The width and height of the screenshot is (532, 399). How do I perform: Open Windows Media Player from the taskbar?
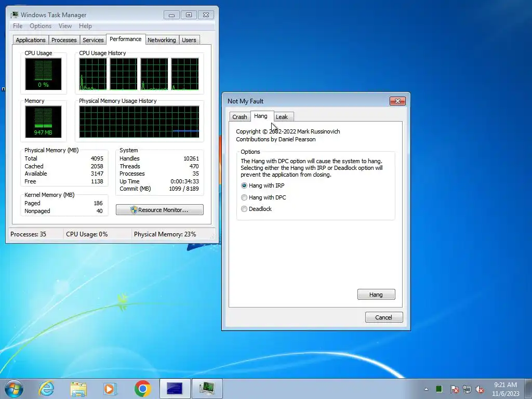pyautogui.click(x=110, y=389)
